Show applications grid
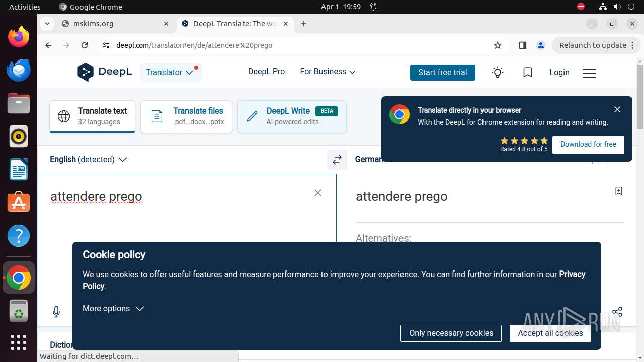 19,342
